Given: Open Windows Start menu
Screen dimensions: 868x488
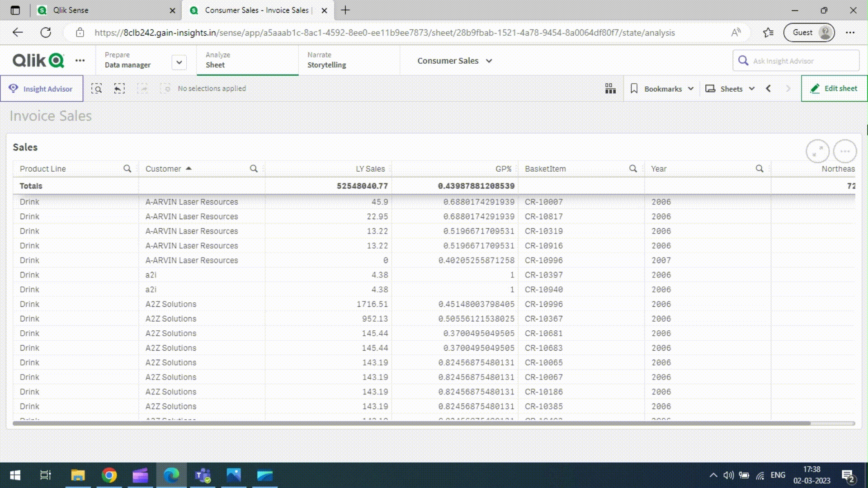Looking at the screenshot, I should [x=15, y=475].
